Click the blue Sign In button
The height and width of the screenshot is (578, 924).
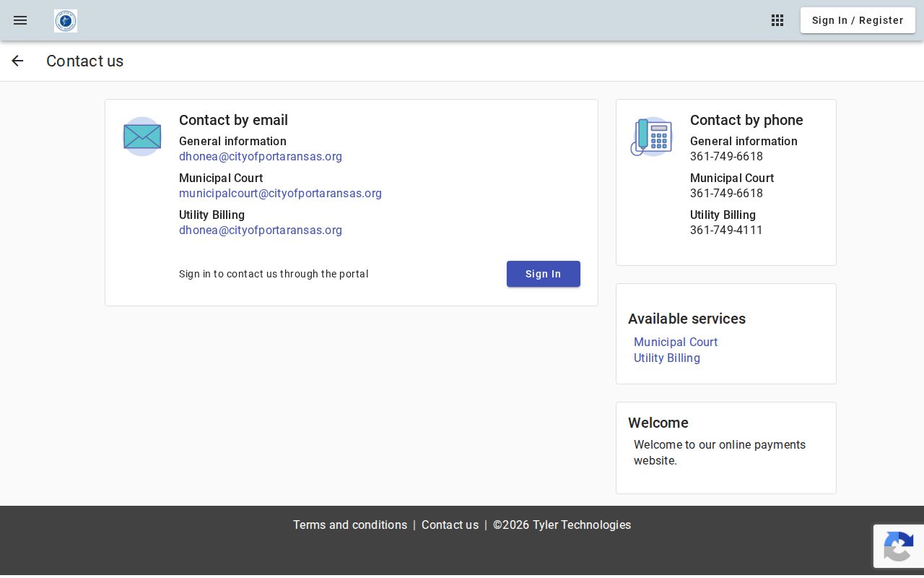(x=544, y=274)
